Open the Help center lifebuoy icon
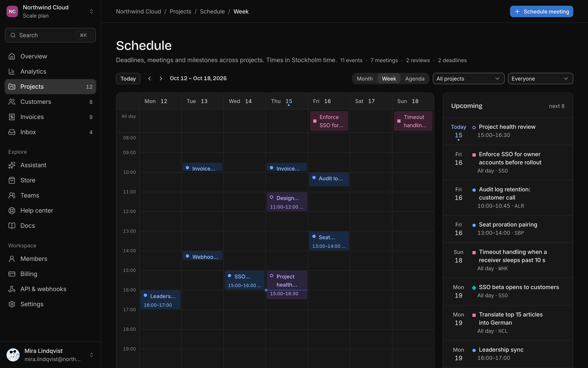 point(12,210)
